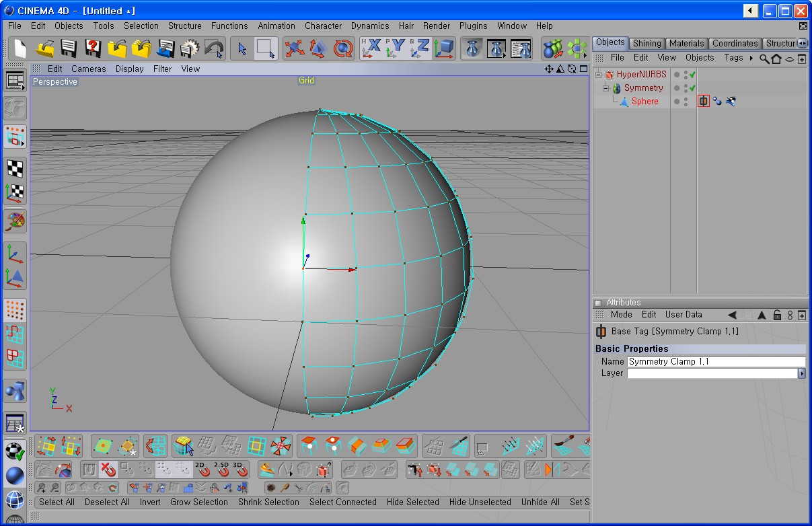Toggle HyperNURBS enable checkmark

point(692,75)
